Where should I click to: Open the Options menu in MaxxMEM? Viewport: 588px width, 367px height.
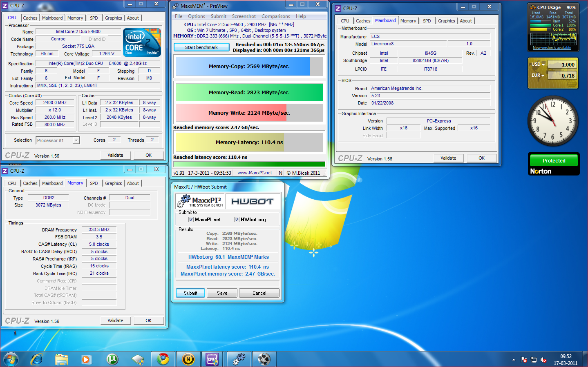point(197,16)
